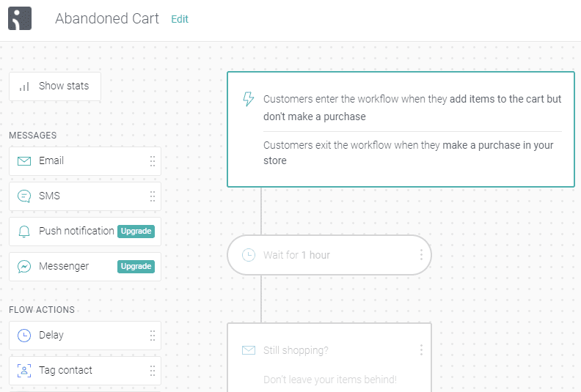Click the clock icon in the wait block
The width and height of the screenshot is (581, 392).
click(x=248, y=255)
